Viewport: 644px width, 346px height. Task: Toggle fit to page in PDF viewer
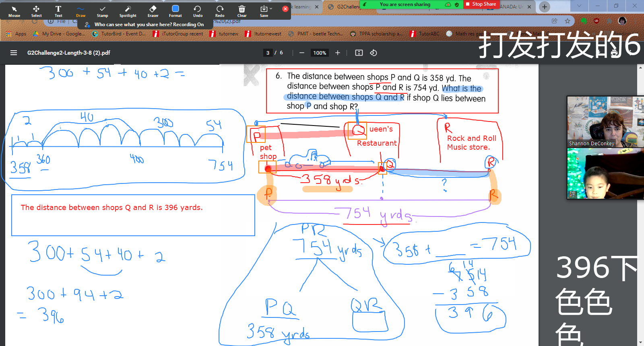pyautogui.click(x=359, y=53)
